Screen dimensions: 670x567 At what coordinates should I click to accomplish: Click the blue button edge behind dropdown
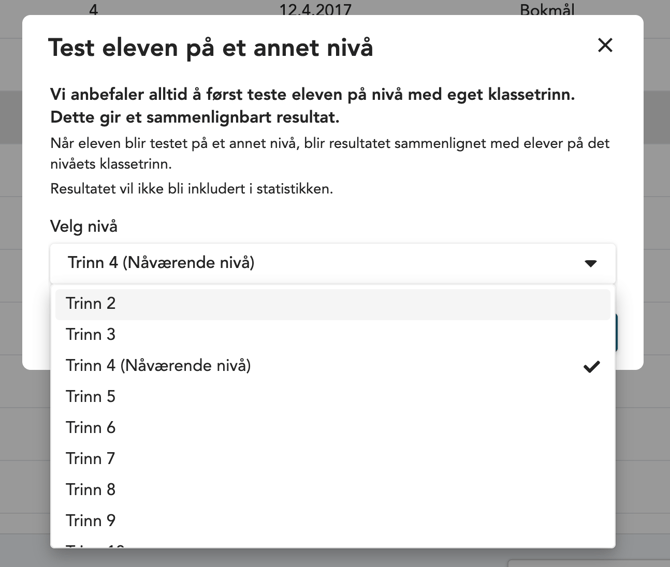pos(616,332)
